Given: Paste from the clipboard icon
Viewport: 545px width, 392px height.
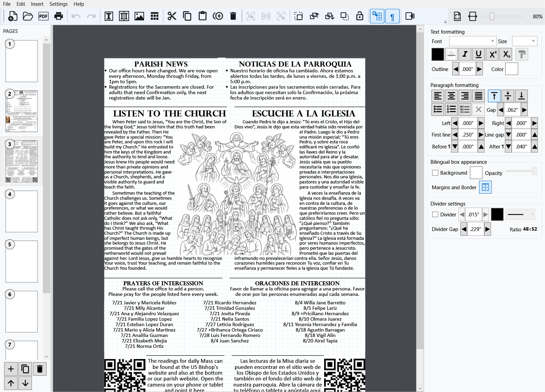Looking at the screenshot, I should tap(203, 16).
